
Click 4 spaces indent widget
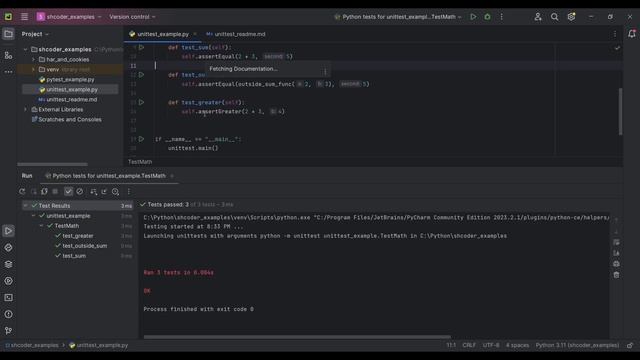point(517,345)
